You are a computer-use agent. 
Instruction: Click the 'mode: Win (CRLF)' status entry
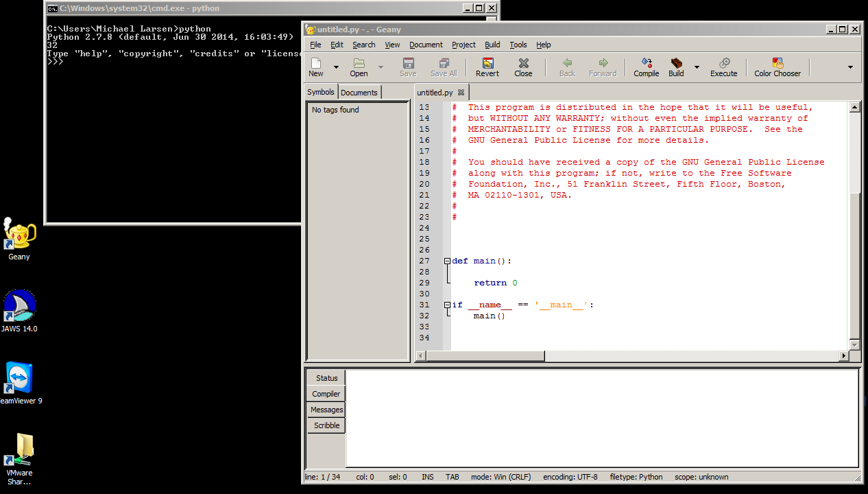(501, 477)
